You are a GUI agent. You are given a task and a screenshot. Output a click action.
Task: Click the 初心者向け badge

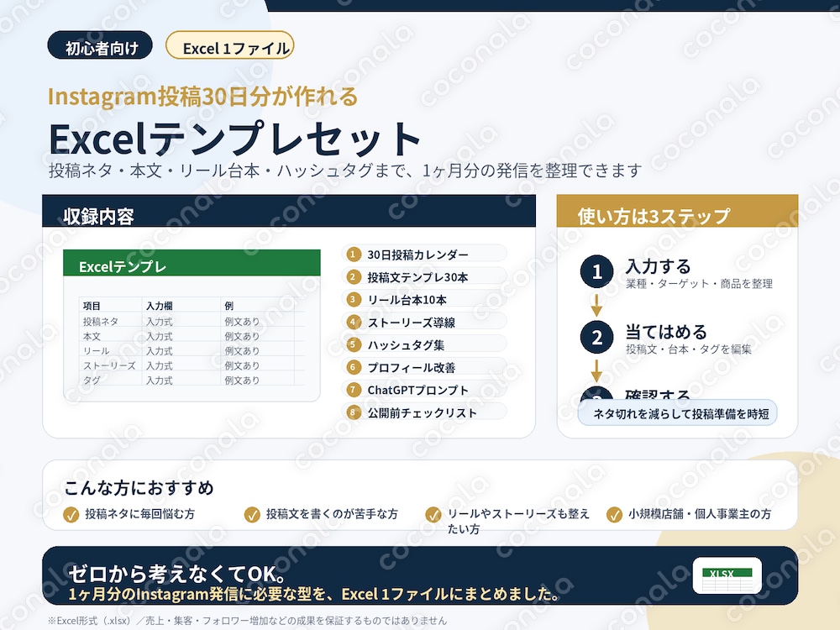point(100,45)
